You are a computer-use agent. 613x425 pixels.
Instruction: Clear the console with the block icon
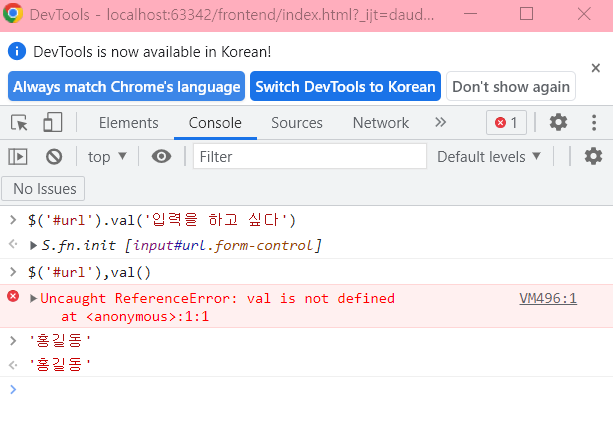[54, 157]
